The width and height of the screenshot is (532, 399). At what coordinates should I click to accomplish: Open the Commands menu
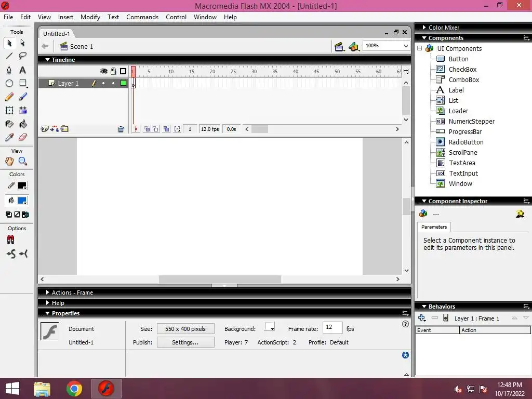click(142, 17)
